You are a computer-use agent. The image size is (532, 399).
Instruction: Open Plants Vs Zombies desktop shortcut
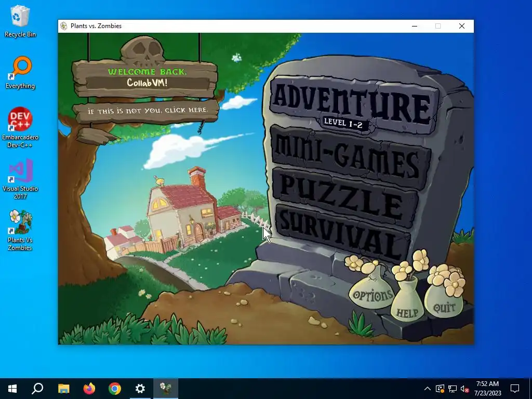point(20,231)
